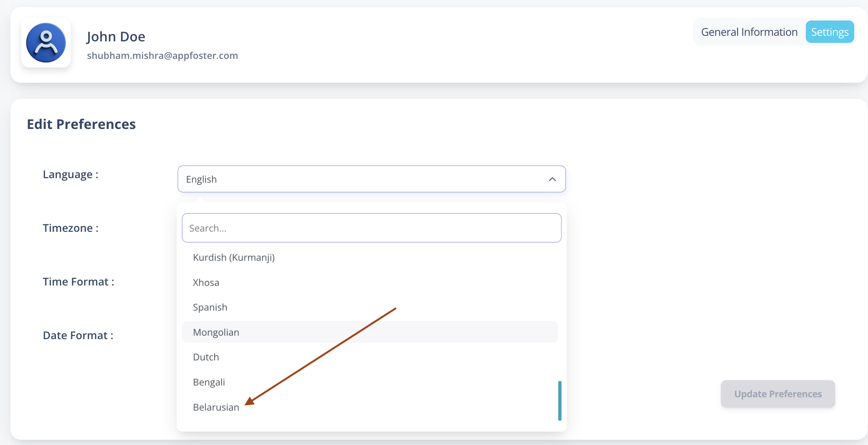Image resolution: width=868 pixels, height=445 pixels.
Task: Click the shubham.mishra@appfoster.com email text
Action: pos(162,56)
